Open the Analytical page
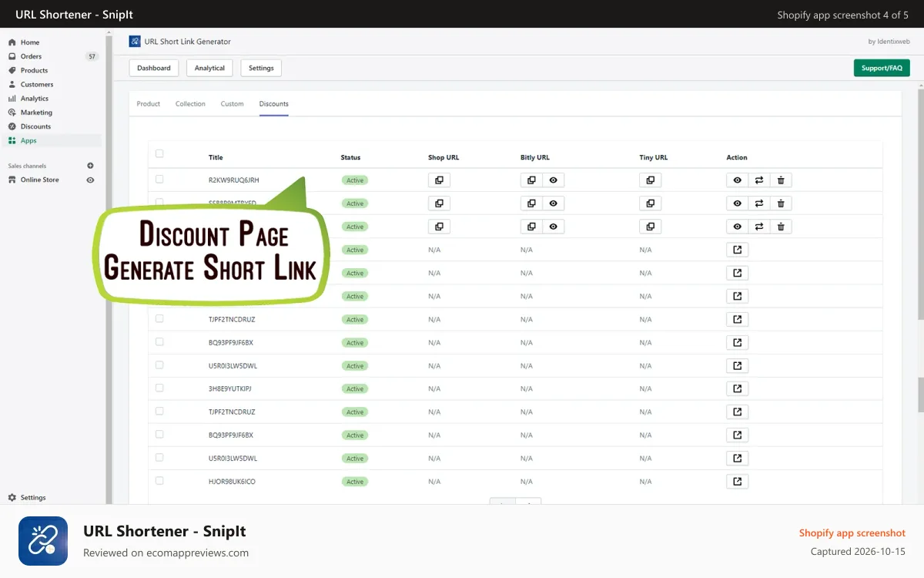This screenshot has width=924, height=578. (209, 68)
